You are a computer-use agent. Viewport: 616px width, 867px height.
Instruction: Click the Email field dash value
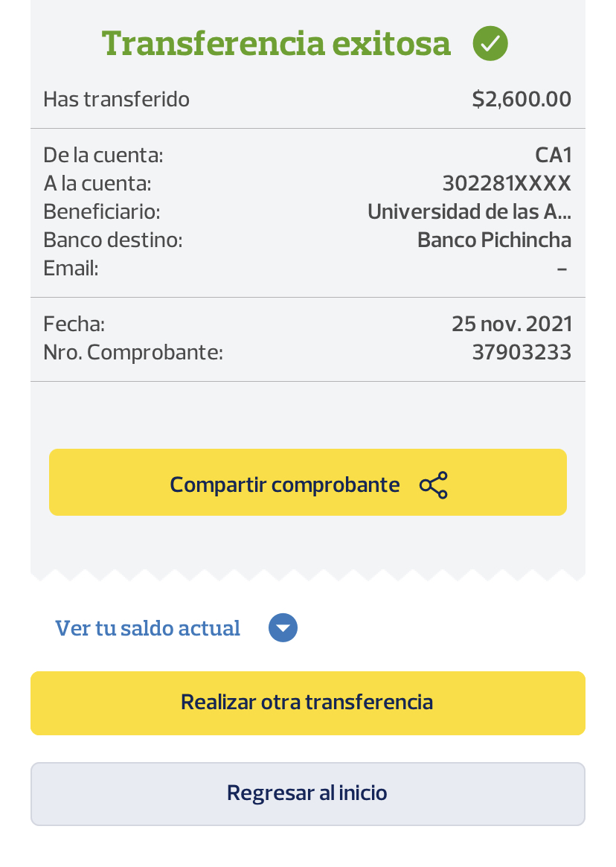coord(562,268)
